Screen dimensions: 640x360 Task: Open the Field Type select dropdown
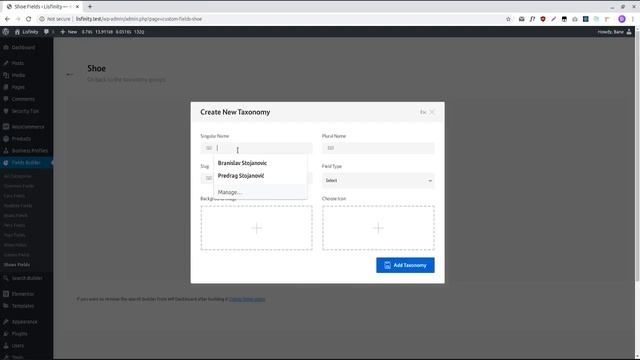point(378,180)
